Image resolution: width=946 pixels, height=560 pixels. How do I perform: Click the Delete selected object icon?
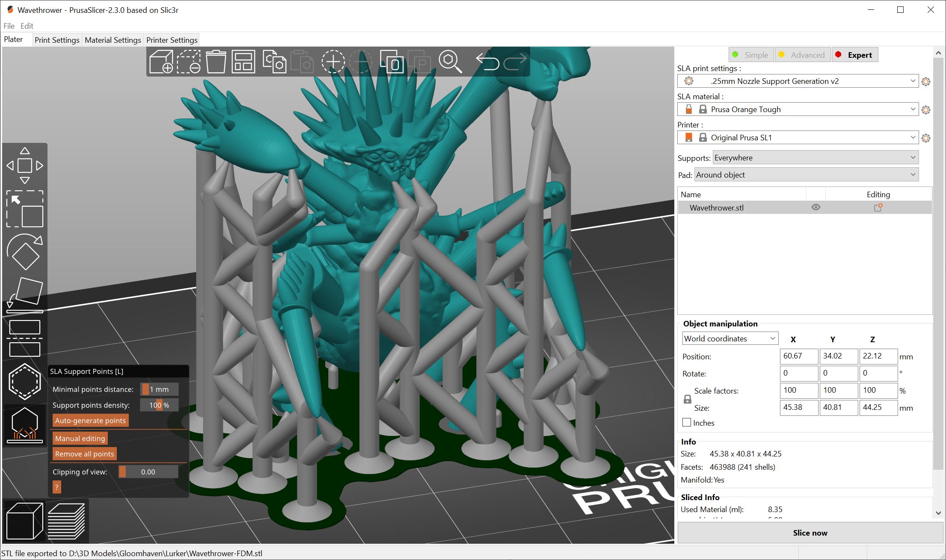[x=189, y=62]
